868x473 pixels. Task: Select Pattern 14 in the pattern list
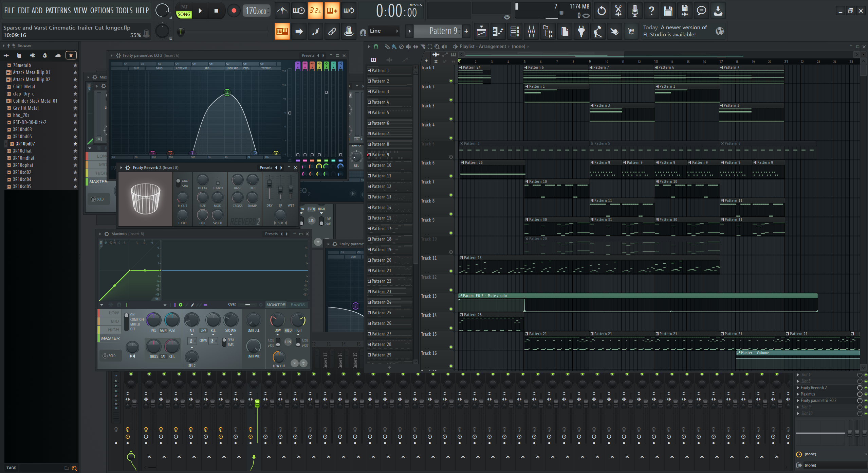tap(389, 208)
